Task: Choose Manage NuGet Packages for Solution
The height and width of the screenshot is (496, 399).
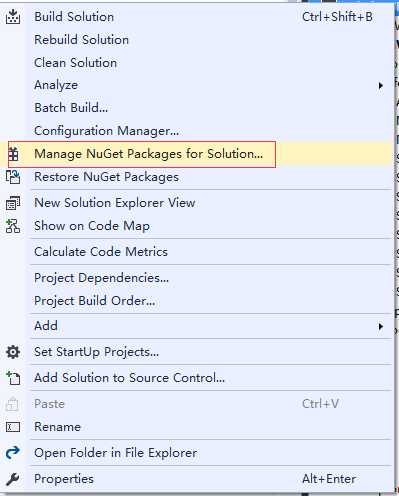Action: point(148,154)
